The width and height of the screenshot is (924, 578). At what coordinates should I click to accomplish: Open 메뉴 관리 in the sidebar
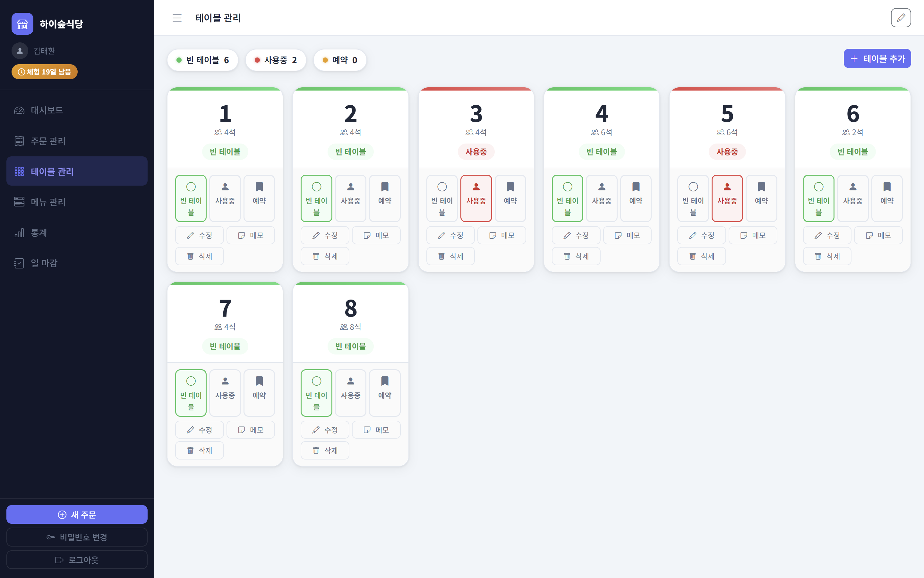pyautogui.click(x=77, y=202)
